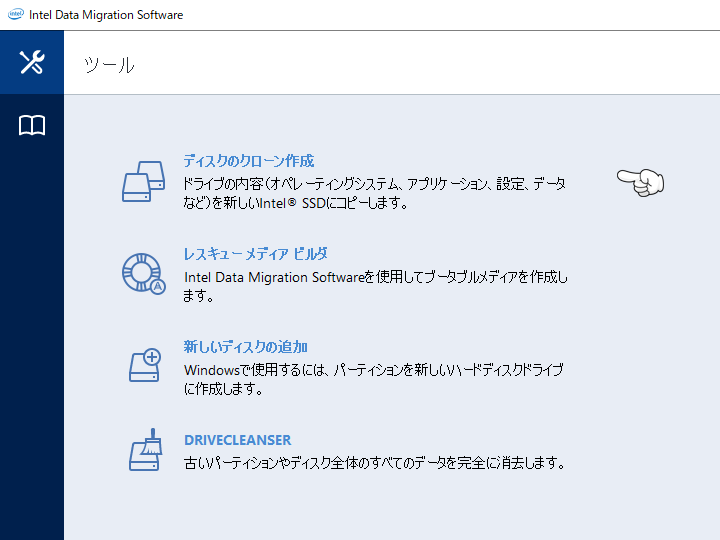The width and height of the screenshot is (720, 540).
Task: Open 新しいディスクの追加 link
Action: [x=246, y=347]
